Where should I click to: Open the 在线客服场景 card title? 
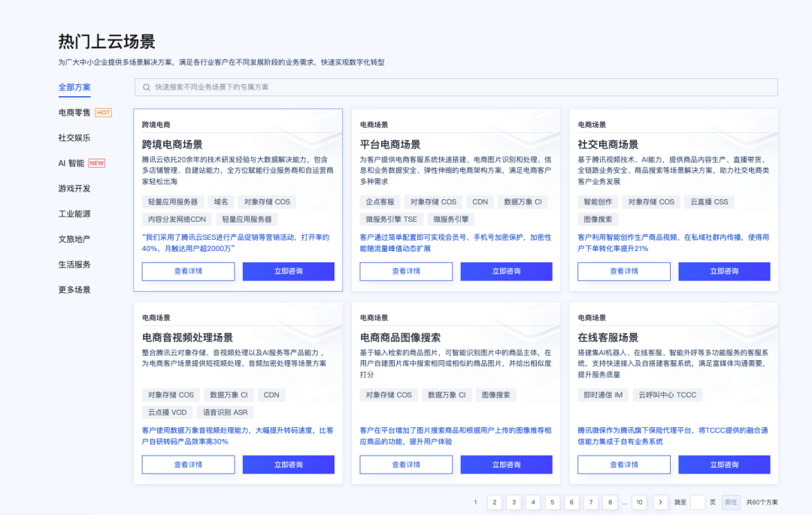click(x=608, y=338)
